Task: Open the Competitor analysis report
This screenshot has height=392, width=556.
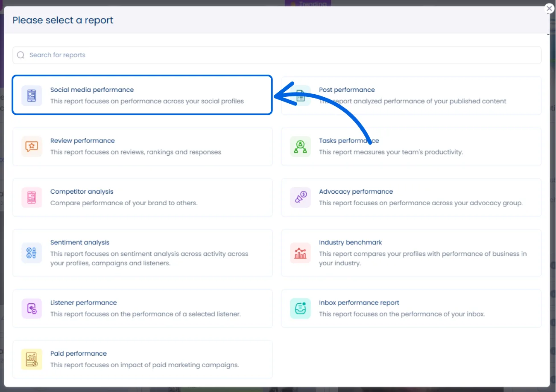Action: click(142, 197)
